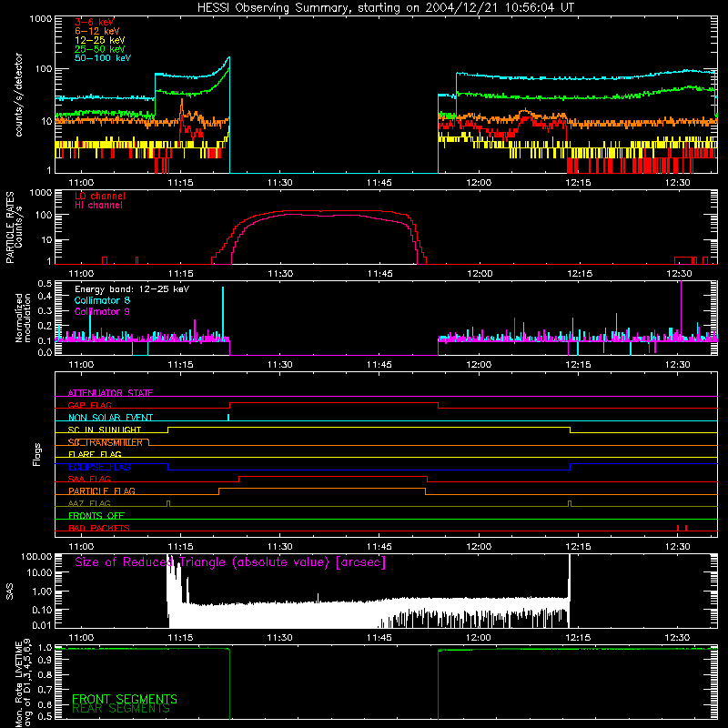Click the cyan NON SOLAR EVENT tick marker
This screenshot has height=728, width=728.
[x=228, y=417]
